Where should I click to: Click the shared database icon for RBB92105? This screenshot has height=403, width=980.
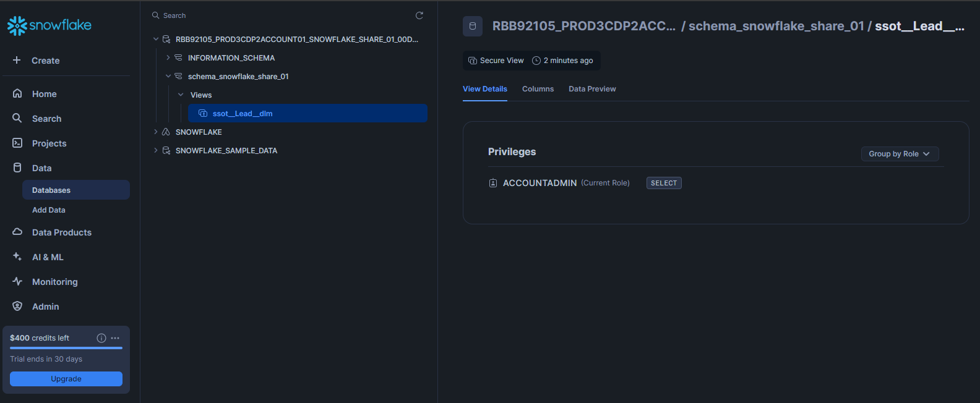[x=166, y=39]
